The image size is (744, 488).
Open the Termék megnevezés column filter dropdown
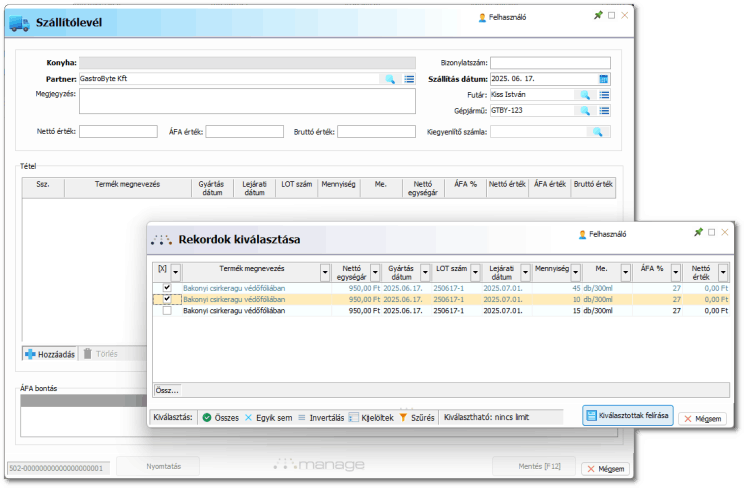point(324,271)
